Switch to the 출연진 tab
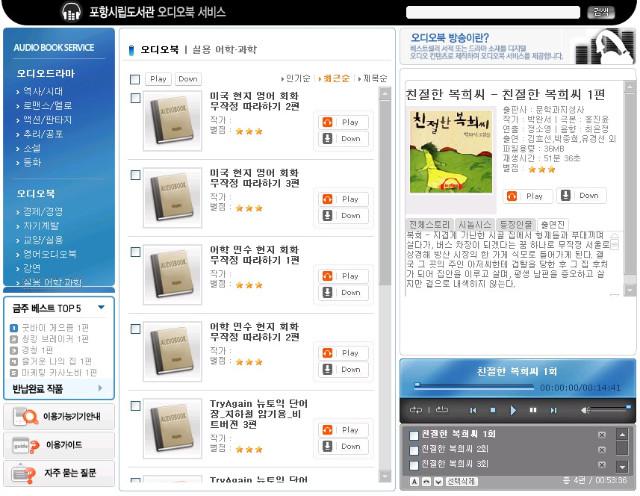Viewport: 640px width, 496px height. click(553, 225)
